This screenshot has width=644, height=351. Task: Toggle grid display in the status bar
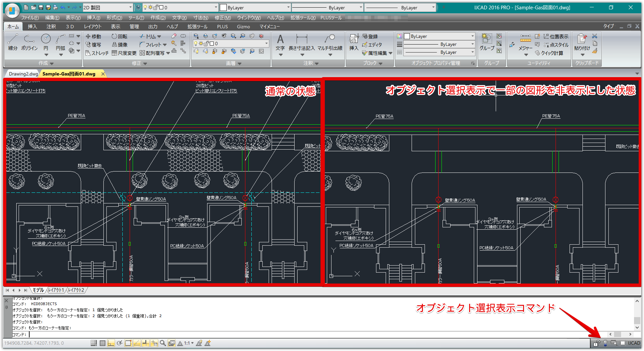[x=102, y=343]
